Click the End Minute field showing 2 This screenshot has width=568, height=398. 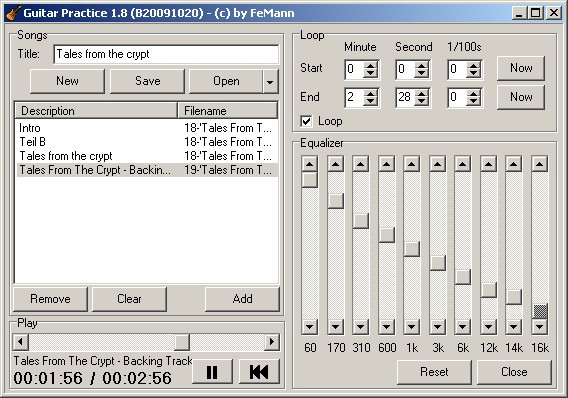(355, 97)
